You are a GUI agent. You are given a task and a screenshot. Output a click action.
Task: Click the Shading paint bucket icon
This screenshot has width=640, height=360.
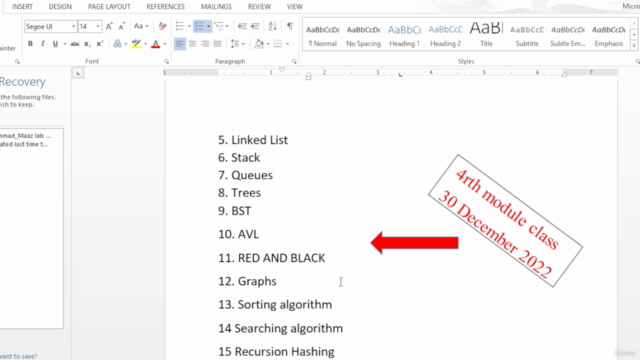click(x=259, y=44)
